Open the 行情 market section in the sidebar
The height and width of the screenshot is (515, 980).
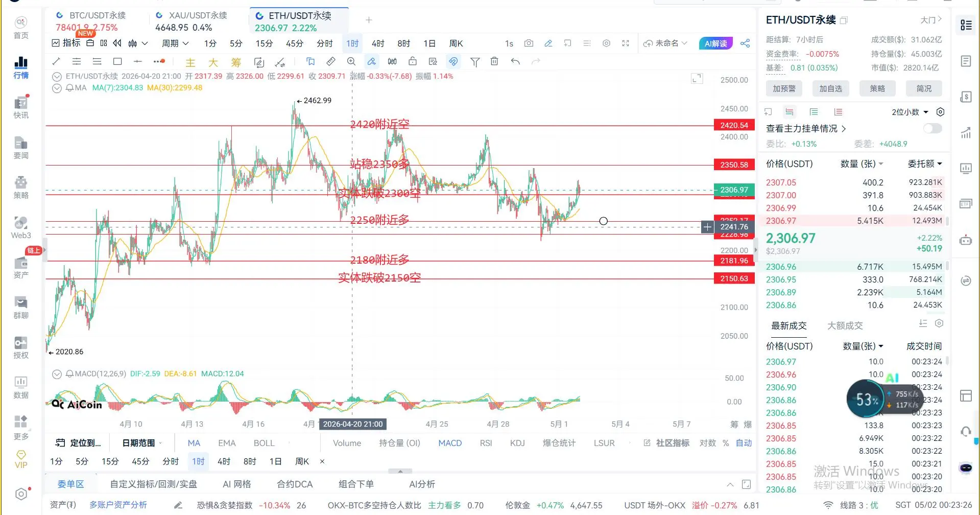[21, 67]
